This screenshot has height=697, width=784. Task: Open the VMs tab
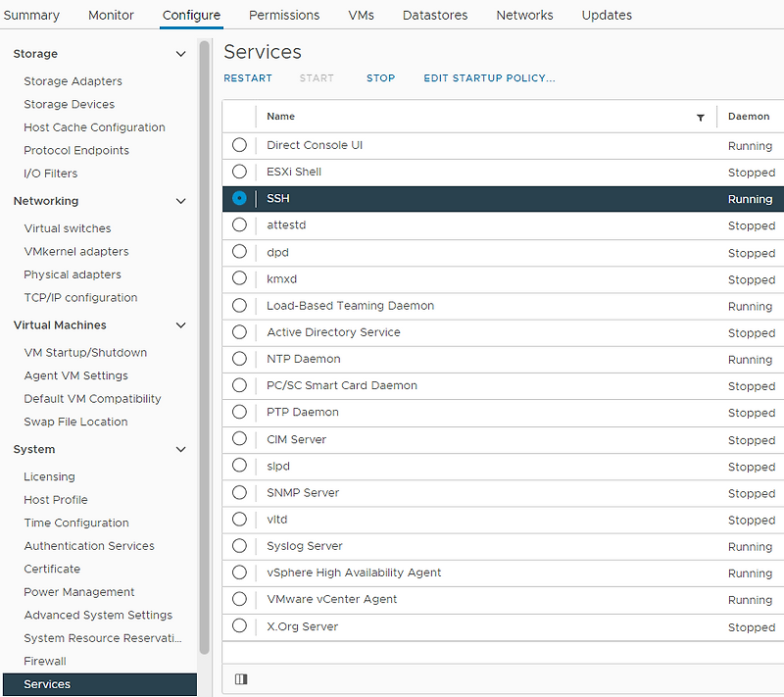pyautogui.click(x=361, y=15)
